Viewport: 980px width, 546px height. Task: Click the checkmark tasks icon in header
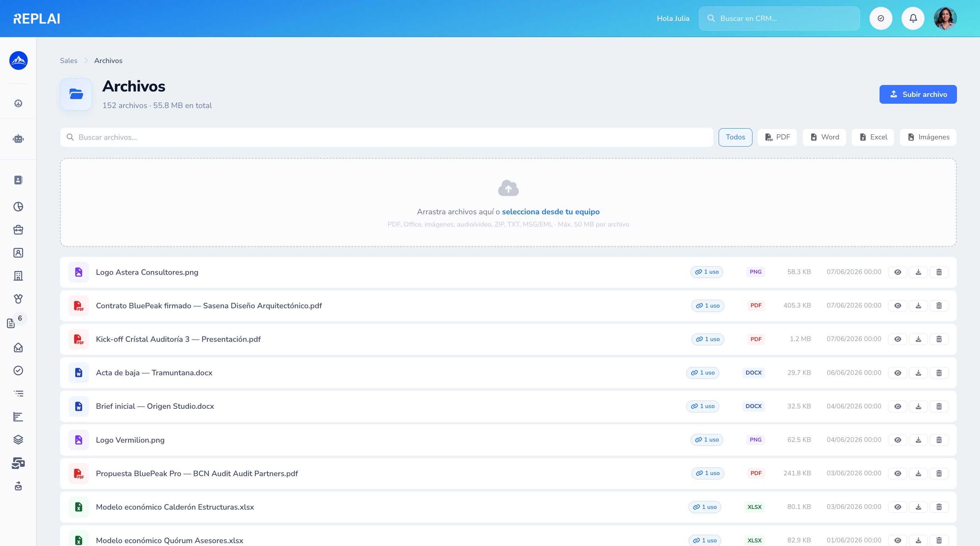pos(881,18)
